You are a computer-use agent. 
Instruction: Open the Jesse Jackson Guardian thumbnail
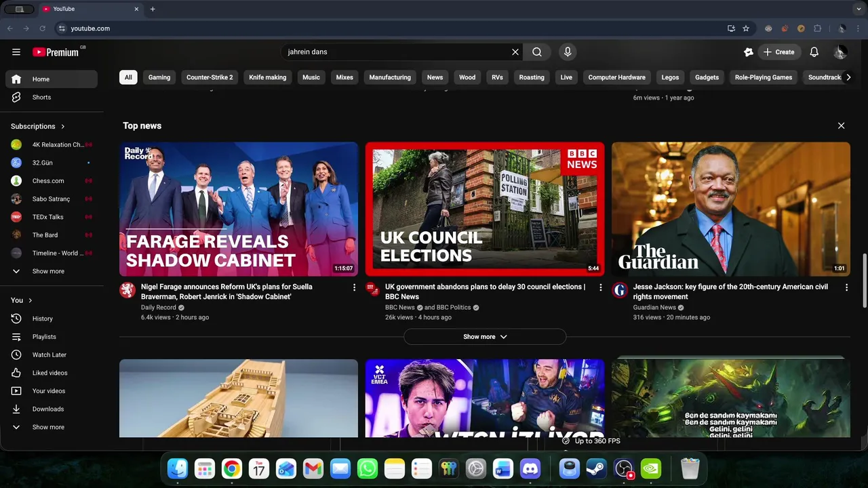pyautogui.click(x=731, y=209)
